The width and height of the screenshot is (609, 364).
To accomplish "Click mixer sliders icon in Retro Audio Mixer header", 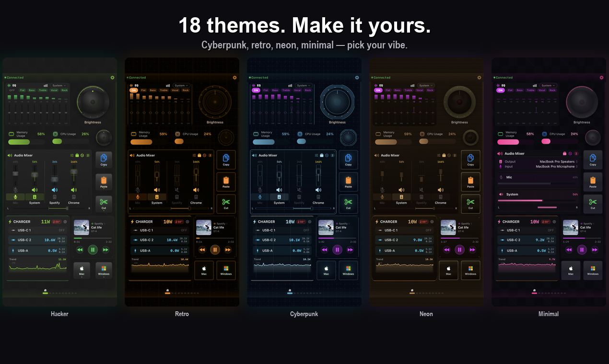I will tap(194, 155).
